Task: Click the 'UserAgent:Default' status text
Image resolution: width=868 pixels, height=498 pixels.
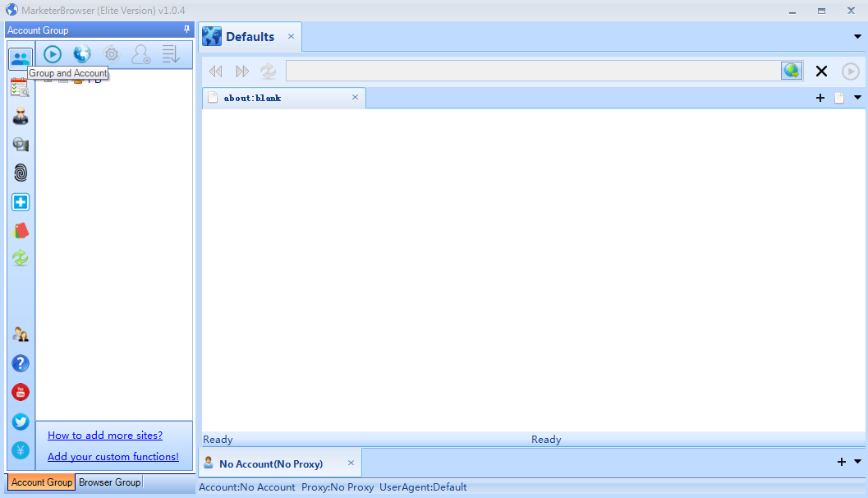Action: coord(423,487)
